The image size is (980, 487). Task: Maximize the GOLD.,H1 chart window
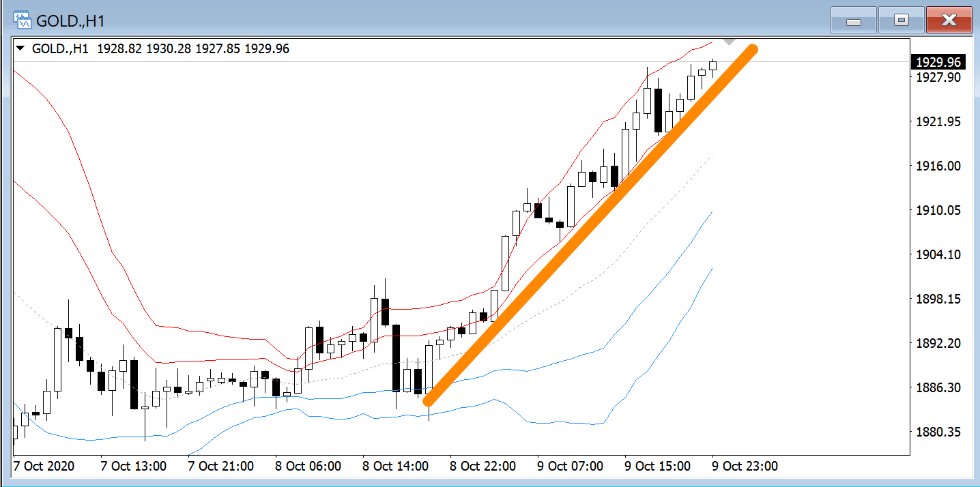tap(901, 20)
